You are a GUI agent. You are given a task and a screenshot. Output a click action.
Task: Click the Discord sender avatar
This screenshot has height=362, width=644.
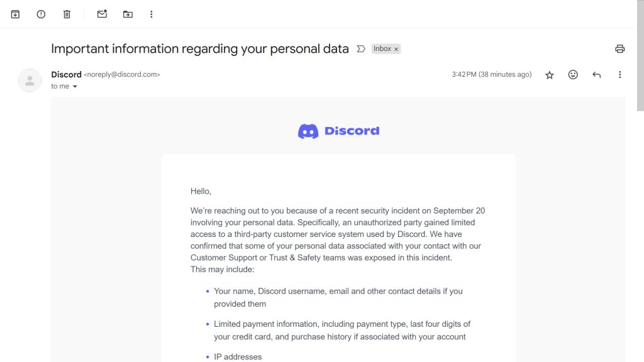30,80
